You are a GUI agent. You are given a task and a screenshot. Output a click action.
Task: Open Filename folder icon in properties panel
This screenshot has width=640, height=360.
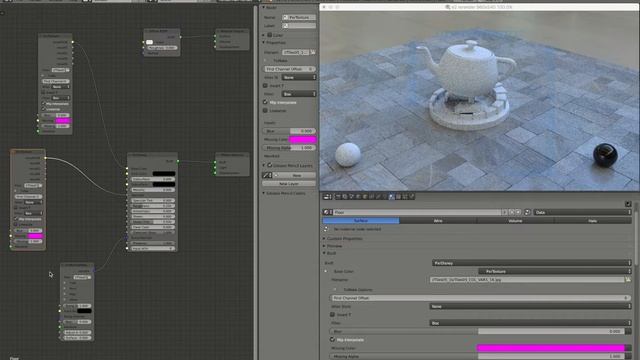(x=628, y=280)
